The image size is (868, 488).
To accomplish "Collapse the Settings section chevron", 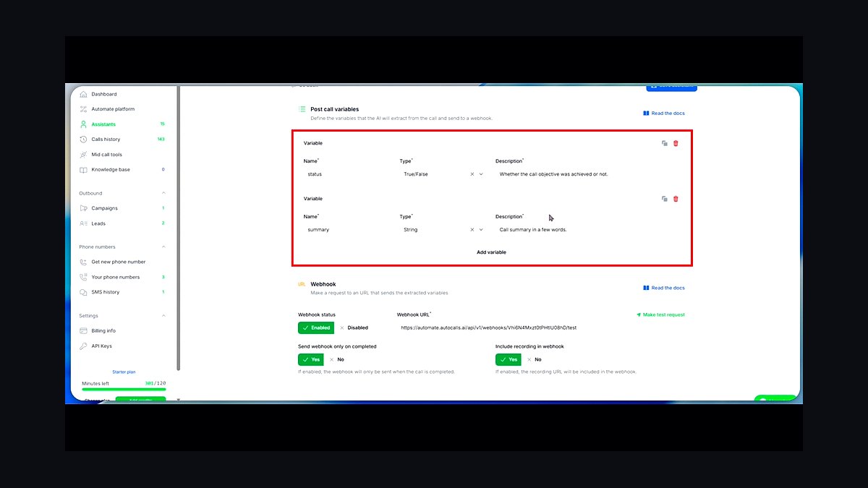I will [163, 315].
